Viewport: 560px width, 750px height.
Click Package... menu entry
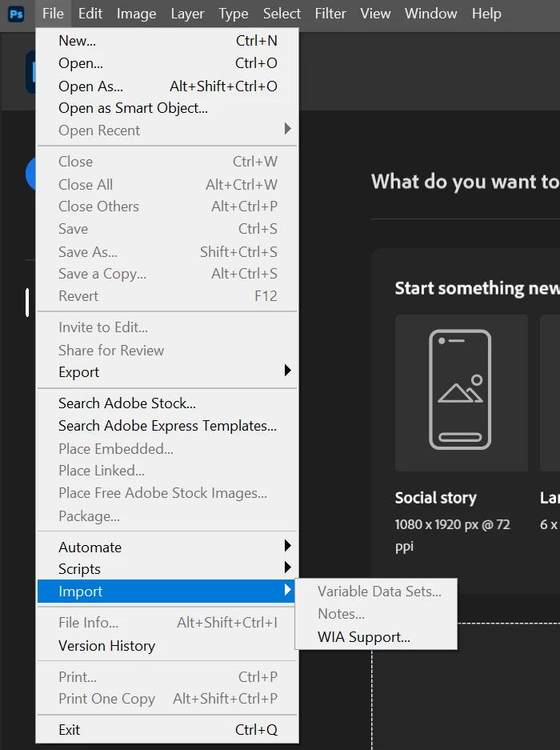click(167, 516)
